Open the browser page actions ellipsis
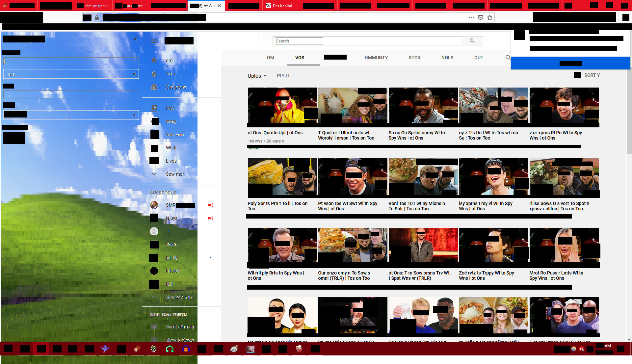Viewport: 632px width, 364px height. 471,17
